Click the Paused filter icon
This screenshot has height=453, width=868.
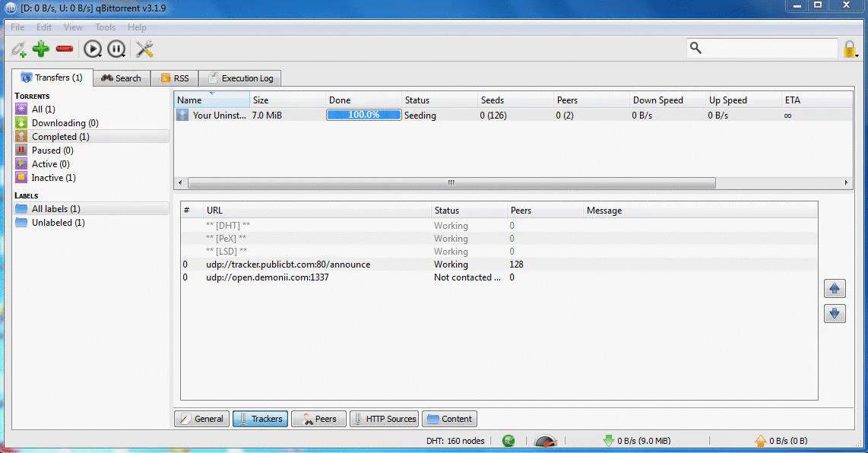(x=21, y=150)
